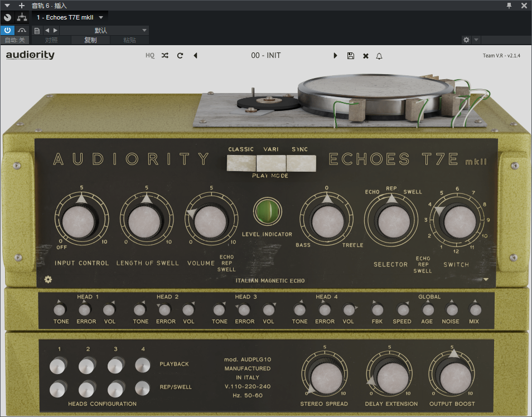This screenshot has height=417, width=532.
Task: Click the INPUT CONTROL knob
Action: click(x=79, y=222)
